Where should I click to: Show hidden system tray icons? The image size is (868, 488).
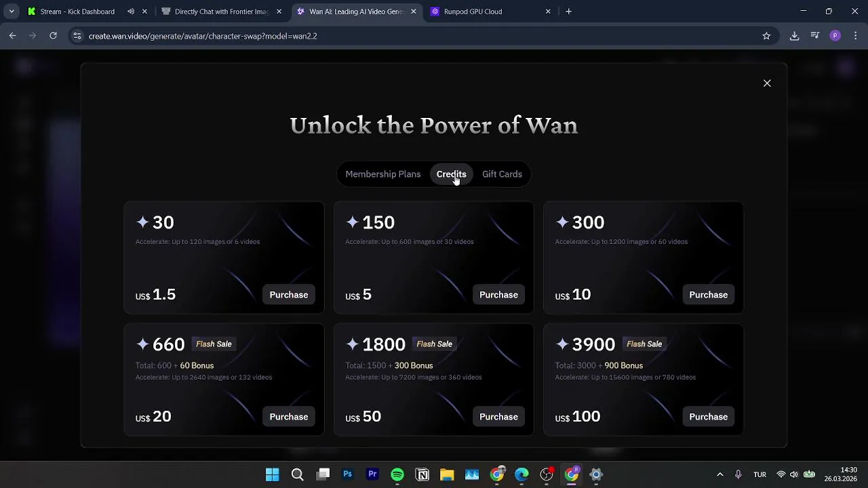719,474
